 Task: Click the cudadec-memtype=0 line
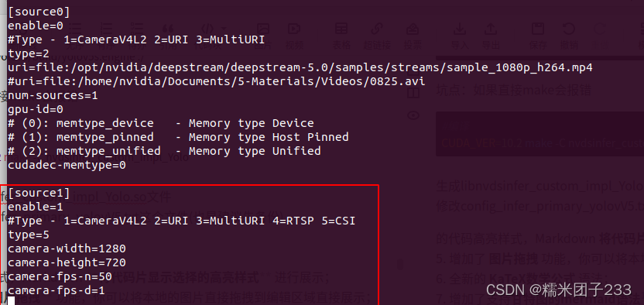click(x=67, y=165)
